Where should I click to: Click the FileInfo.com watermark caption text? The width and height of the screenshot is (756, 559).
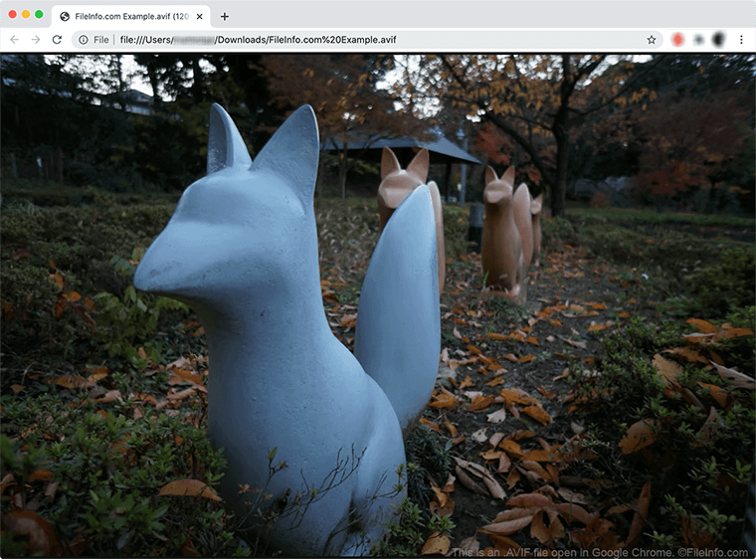[599, 552]
